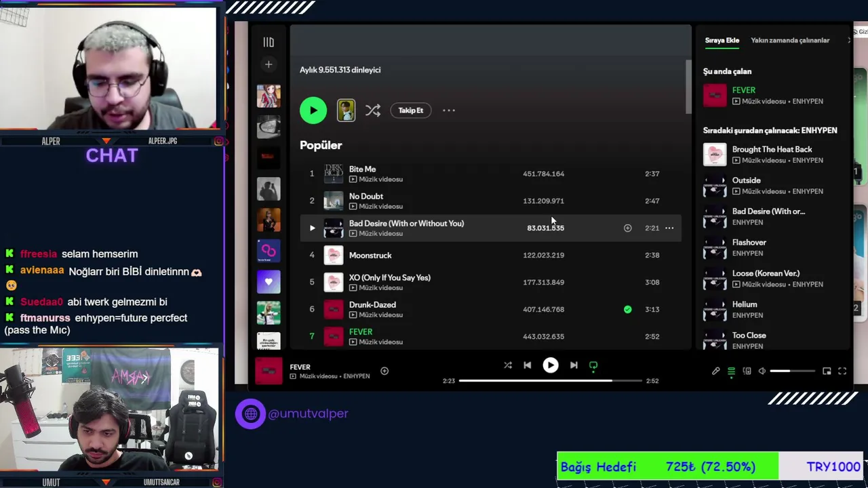Open lyrics with the microphone icon
868x488 pixels.
pyautogui.click(x=715, y=371)
